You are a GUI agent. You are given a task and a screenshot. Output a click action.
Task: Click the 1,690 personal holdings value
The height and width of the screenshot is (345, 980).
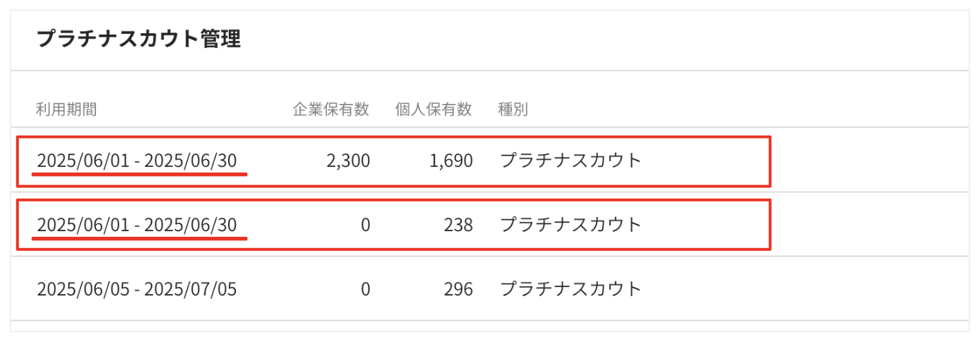[x=450, y=161]
